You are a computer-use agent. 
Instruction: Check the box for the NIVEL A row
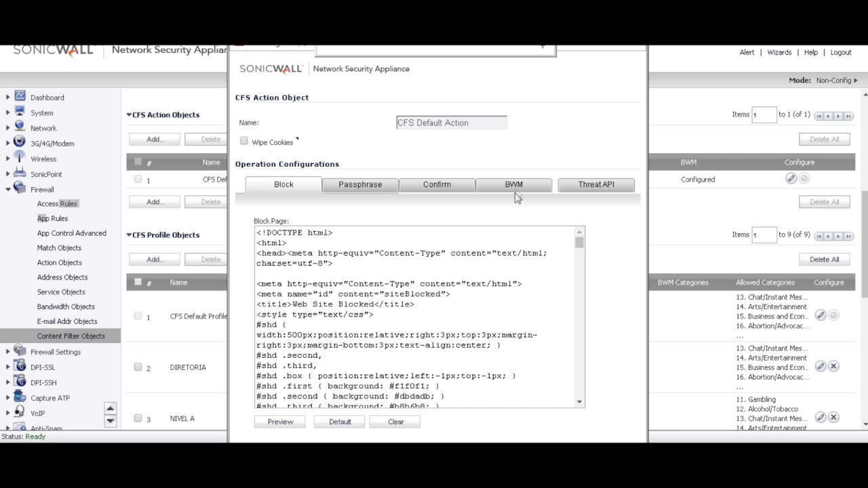(138, 418)
